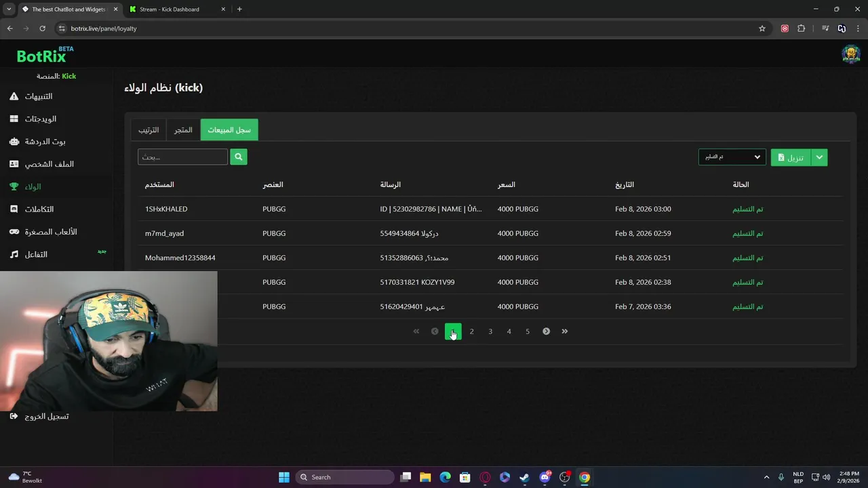Select the سجل المبيعات (sales log) tab
The width and height of the screenshot is (868, 488).
pos(229,129)
